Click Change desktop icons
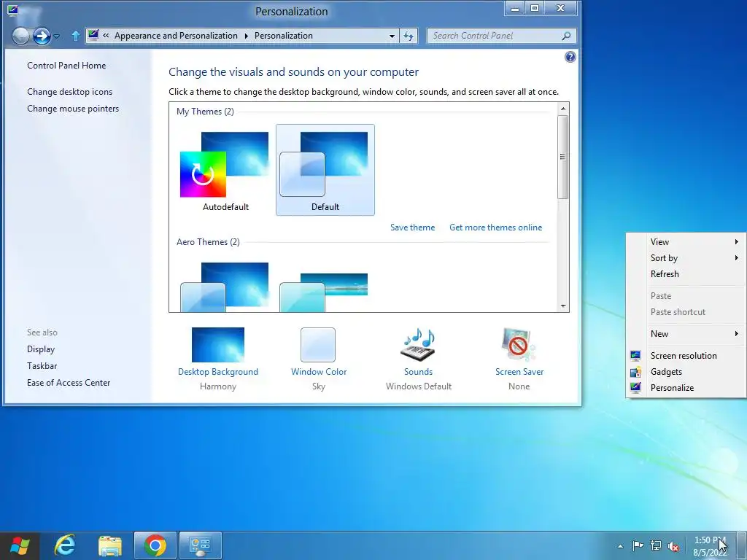This screenshot has height=560, width=747. (x=69, y=92)
